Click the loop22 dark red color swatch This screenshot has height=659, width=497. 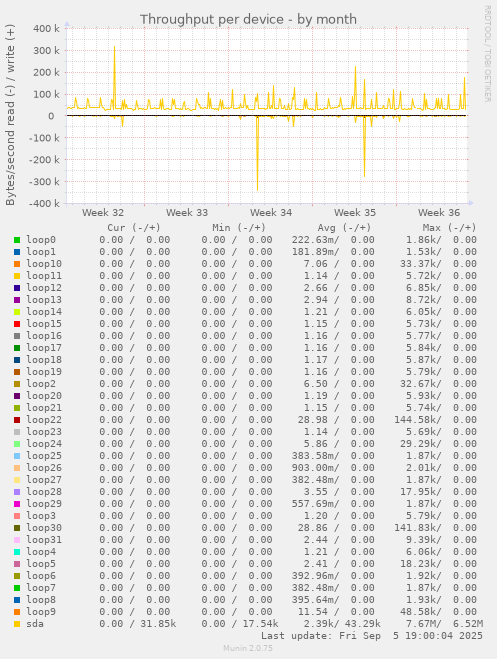click(x=17, y=420)
